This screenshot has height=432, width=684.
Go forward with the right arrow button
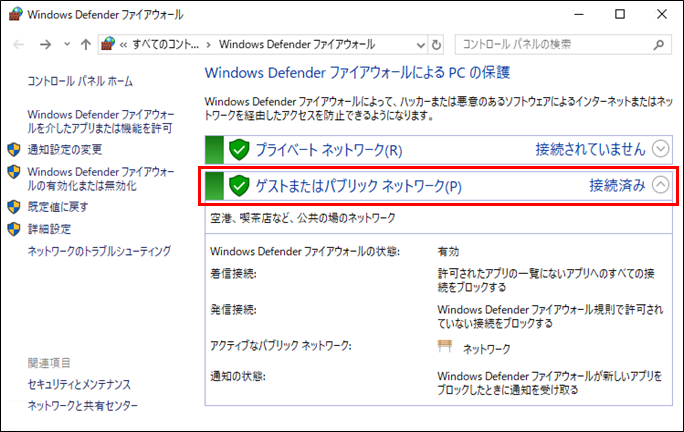[x=45, y=45]
